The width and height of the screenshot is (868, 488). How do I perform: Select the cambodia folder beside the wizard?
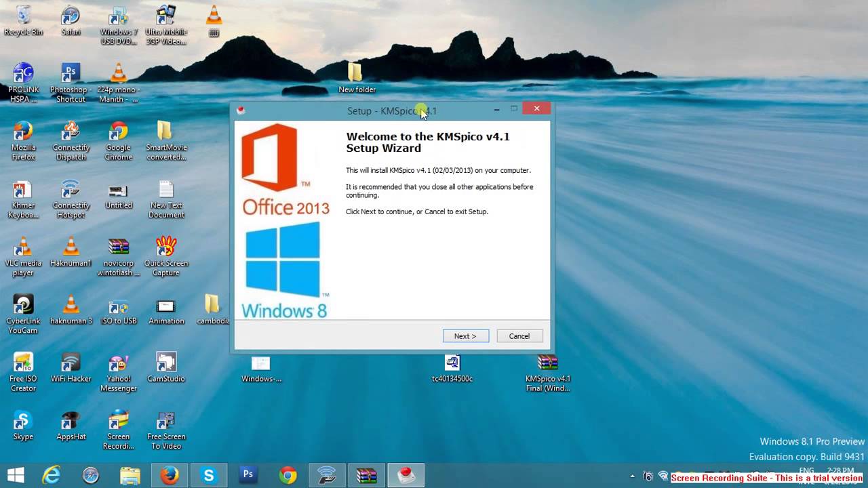pos(213,310)
